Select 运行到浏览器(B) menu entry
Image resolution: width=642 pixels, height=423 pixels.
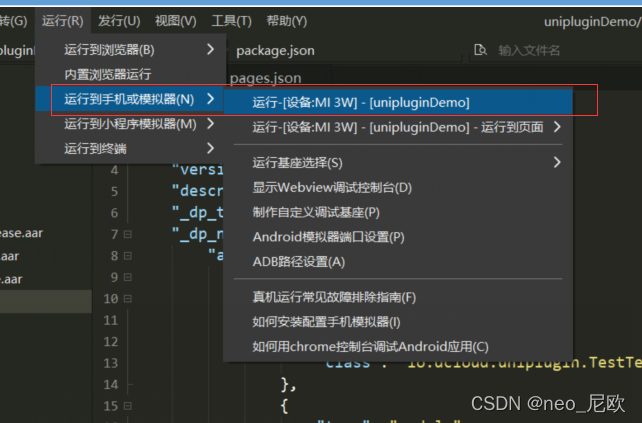point(131,50)
